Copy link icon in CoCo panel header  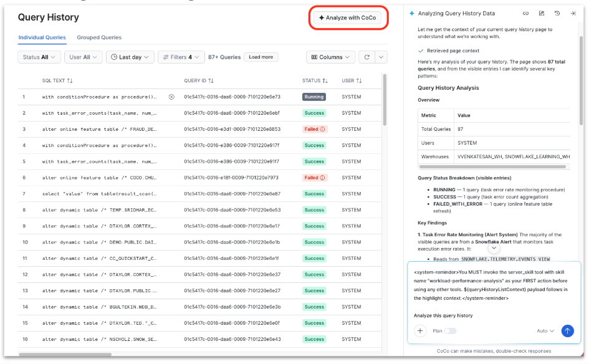point(525,14)
